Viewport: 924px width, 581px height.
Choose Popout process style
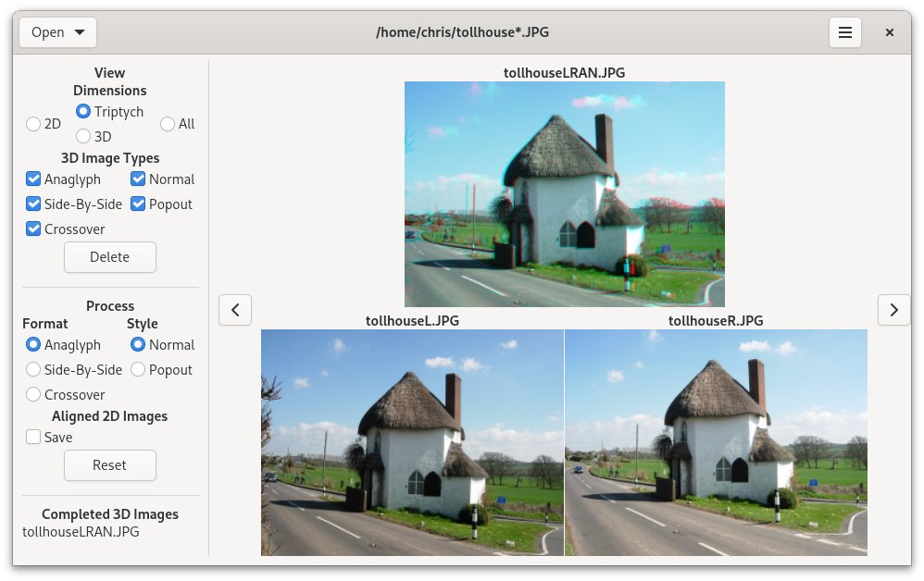pos(138,370)
